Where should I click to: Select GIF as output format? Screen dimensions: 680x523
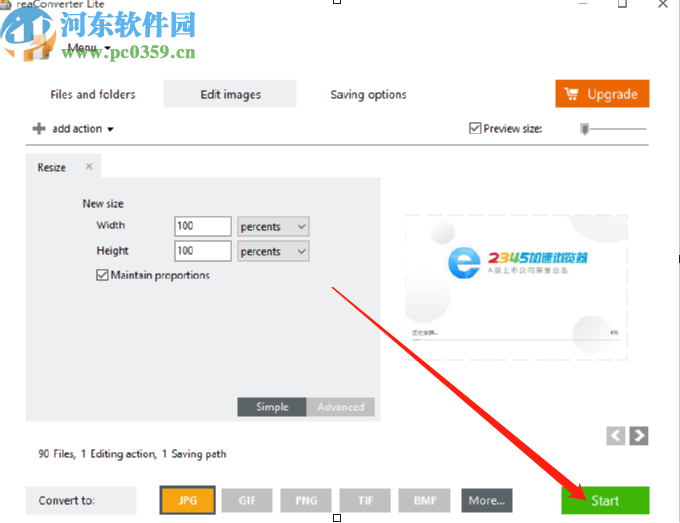tap(247, 500)
